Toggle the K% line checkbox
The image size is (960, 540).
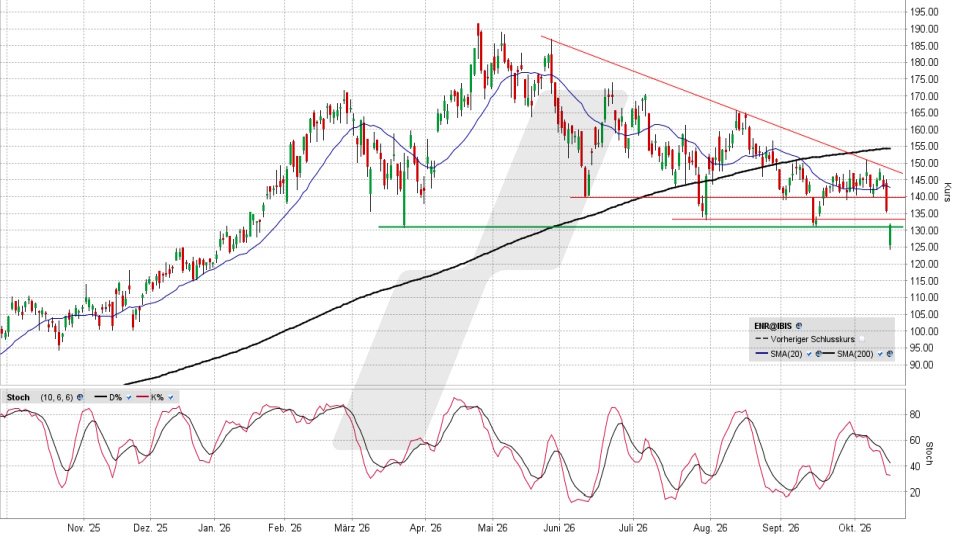[171, 397]
